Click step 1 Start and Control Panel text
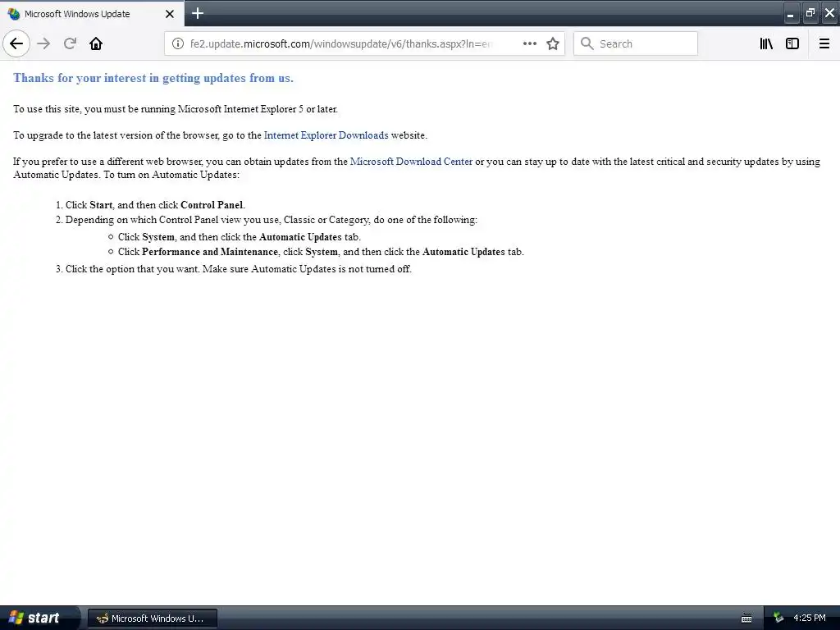840x630 pixels. click(155, 204)
